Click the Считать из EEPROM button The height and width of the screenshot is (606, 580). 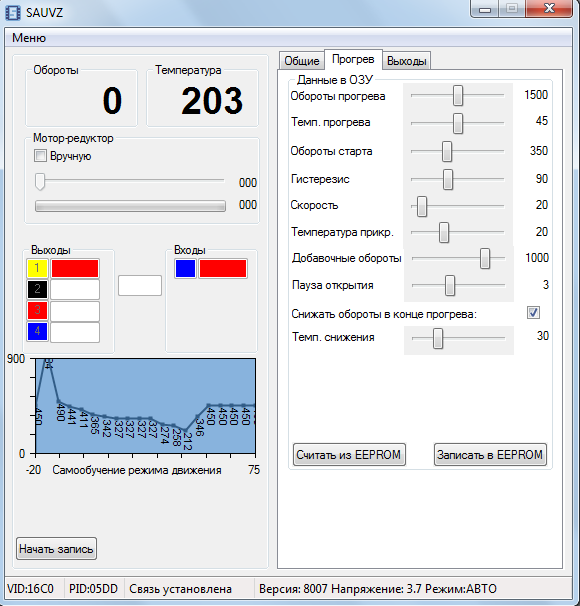tap(349, 454)
